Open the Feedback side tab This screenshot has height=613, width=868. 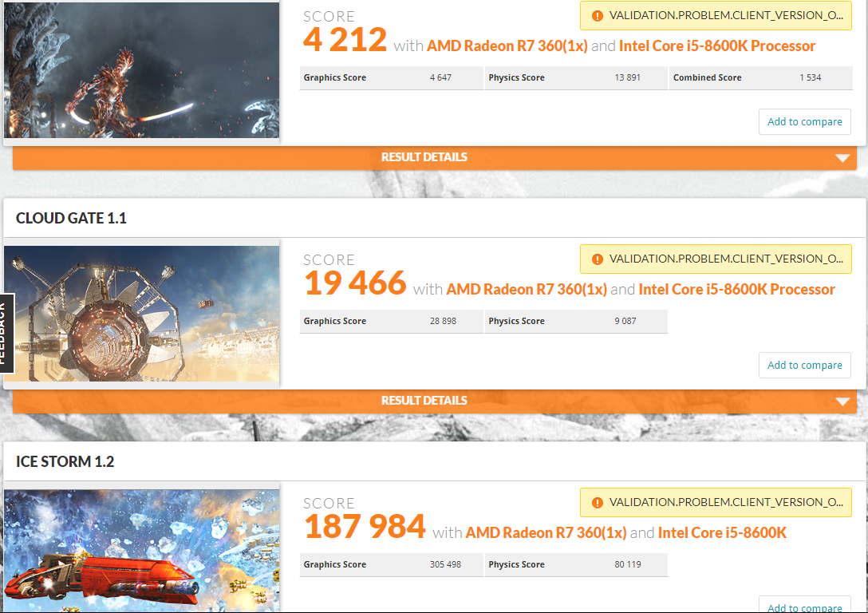[x=6, y=333]
